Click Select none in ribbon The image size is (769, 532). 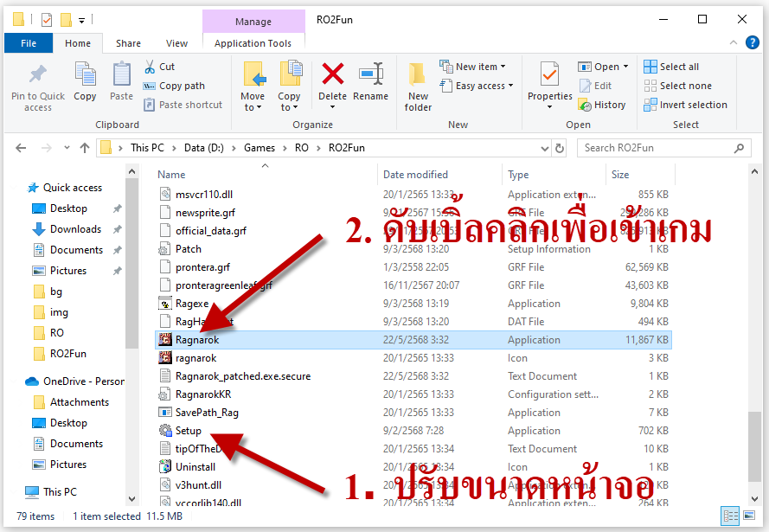(x=678, y=86)
